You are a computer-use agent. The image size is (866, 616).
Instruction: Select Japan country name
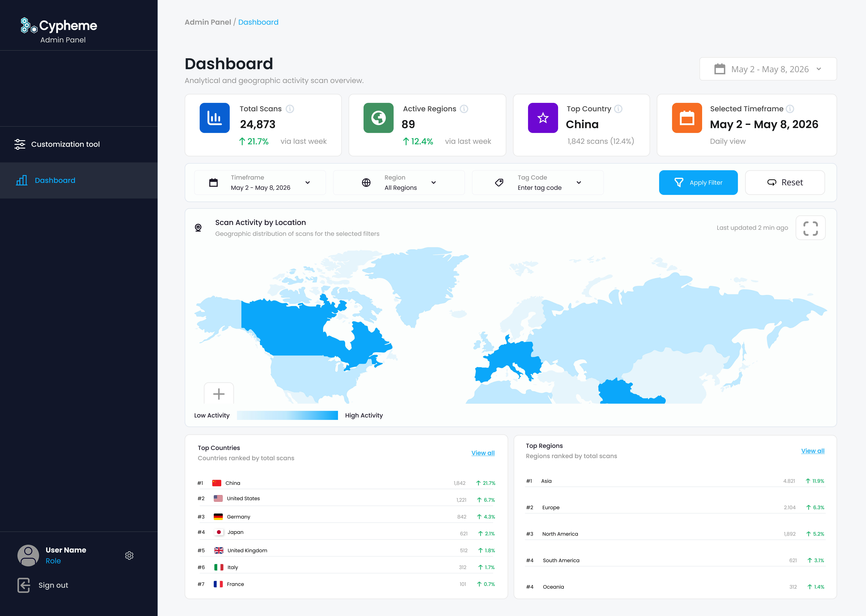pyautogui.click(x=235, y=532)
